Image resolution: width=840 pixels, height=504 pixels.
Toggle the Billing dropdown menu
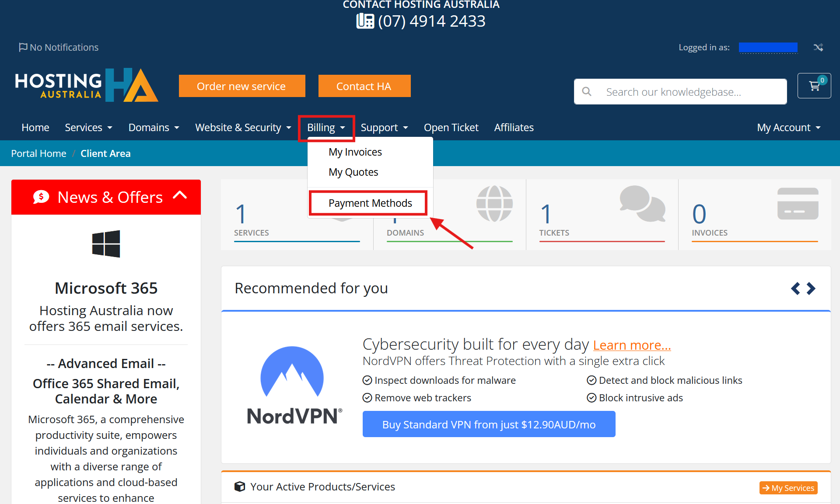click(326, 128)
